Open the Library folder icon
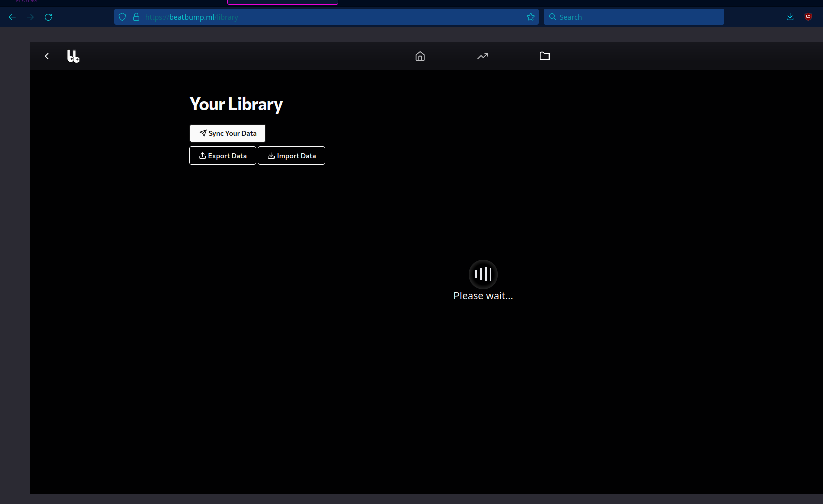 (x=545, y=56)
